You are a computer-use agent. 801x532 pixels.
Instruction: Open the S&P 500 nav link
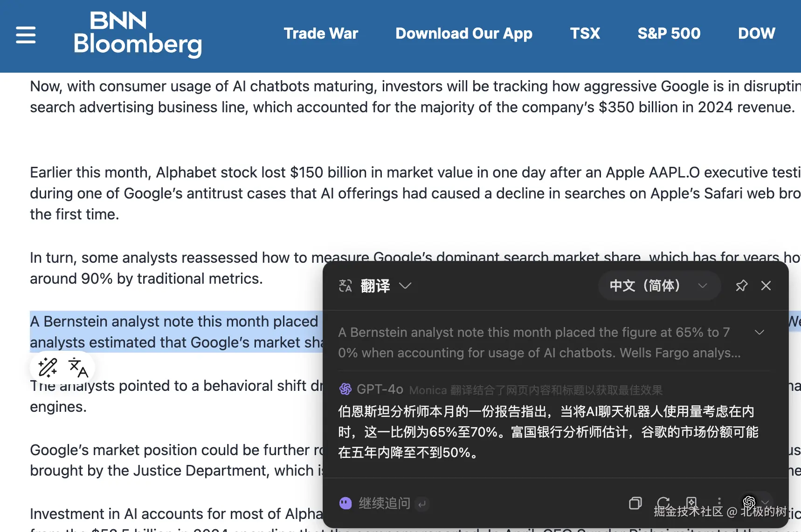[669, 34]
